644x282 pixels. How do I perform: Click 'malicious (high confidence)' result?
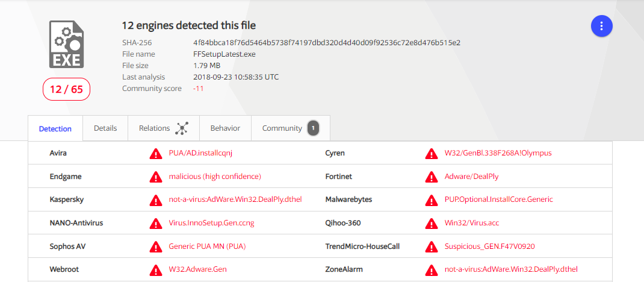click(x=215, y=177)
